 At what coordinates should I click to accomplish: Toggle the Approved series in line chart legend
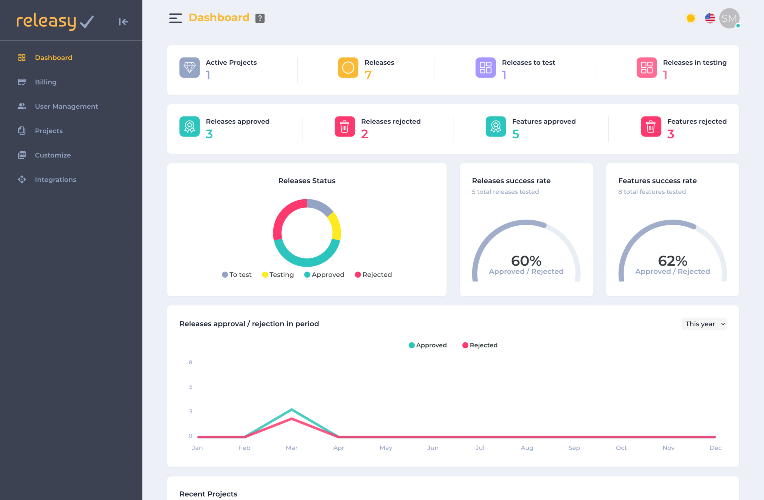[427, 345]
